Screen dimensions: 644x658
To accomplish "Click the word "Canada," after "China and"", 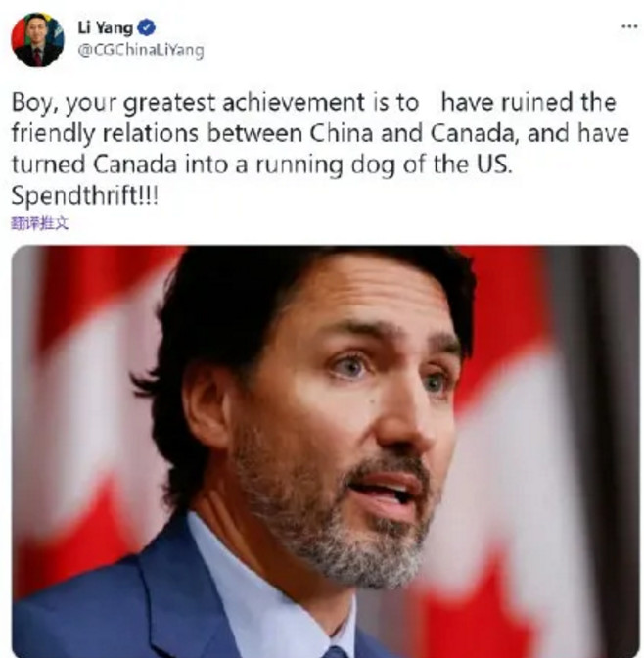I will click(x=475, y=133).
